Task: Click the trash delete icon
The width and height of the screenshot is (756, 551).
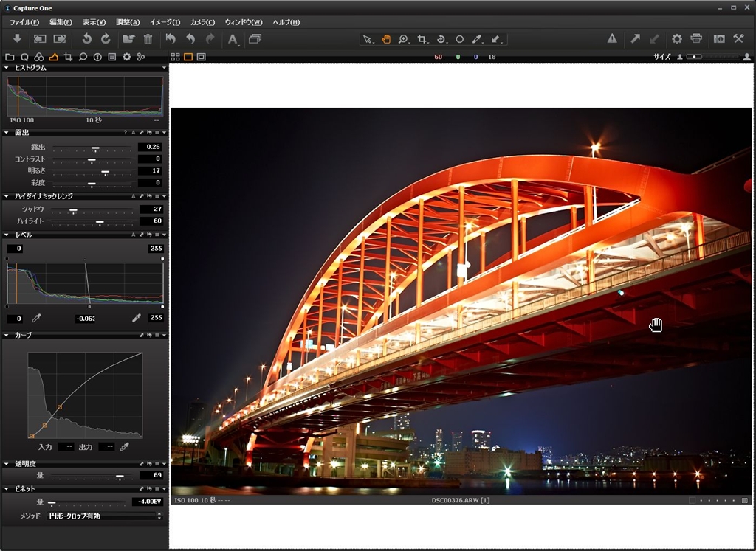Action: tap(148, 39)
